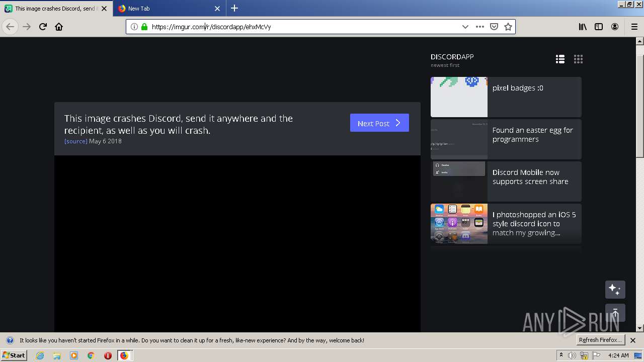
Task: Save page to Pocket
Action: click(494, 27)
